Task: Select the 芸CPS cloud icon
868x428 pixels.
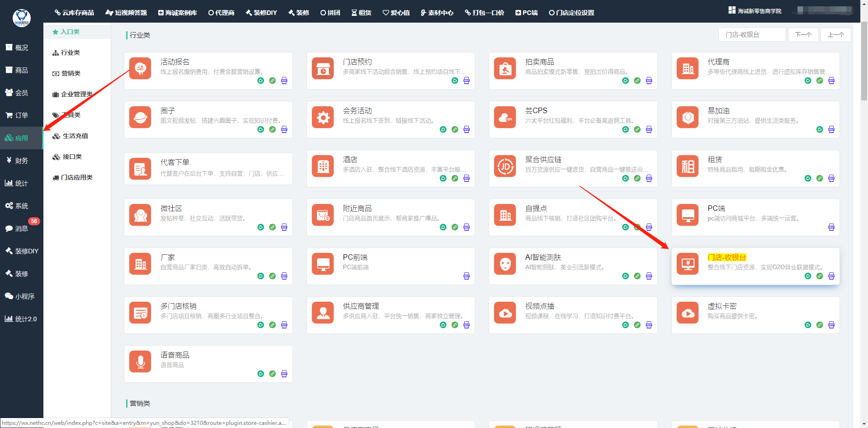Action: [x=505, y=117]
